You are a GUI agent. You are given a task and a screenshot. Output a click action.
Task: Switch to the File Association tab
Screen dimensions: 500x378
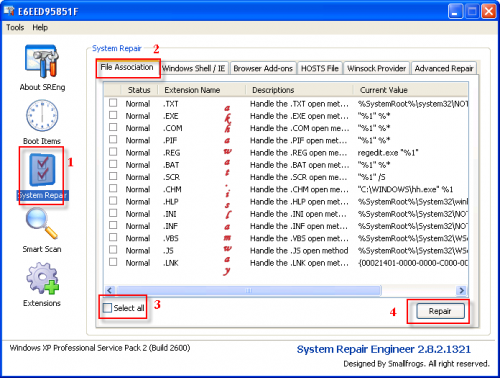(x=127, y=68)
